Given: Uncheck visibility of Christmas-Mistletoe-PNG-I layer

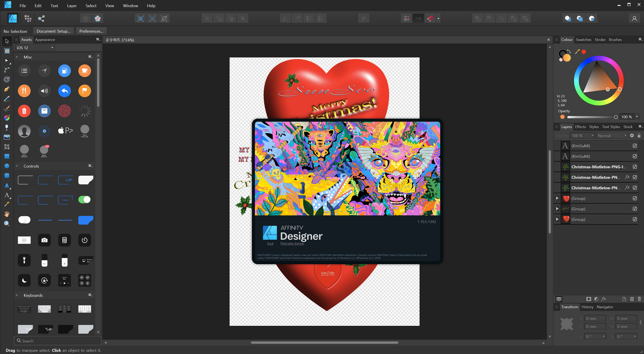Looking at the screenshot, I should [635, 167].
